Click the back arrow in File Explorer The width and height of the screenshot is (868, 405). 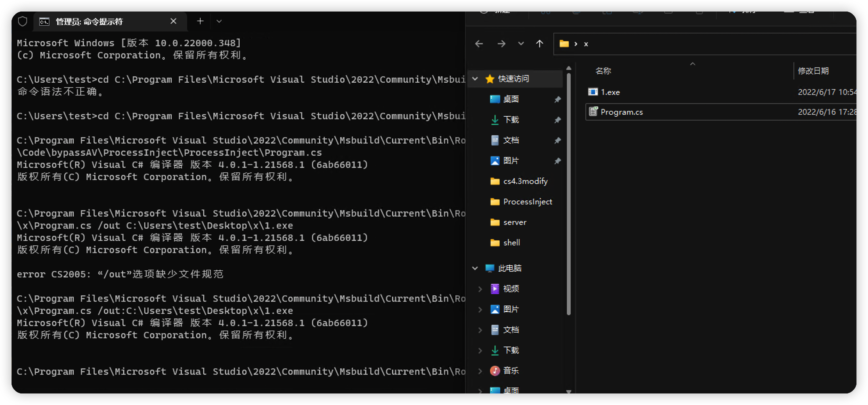pyautogui.click(x=479, y=44)
